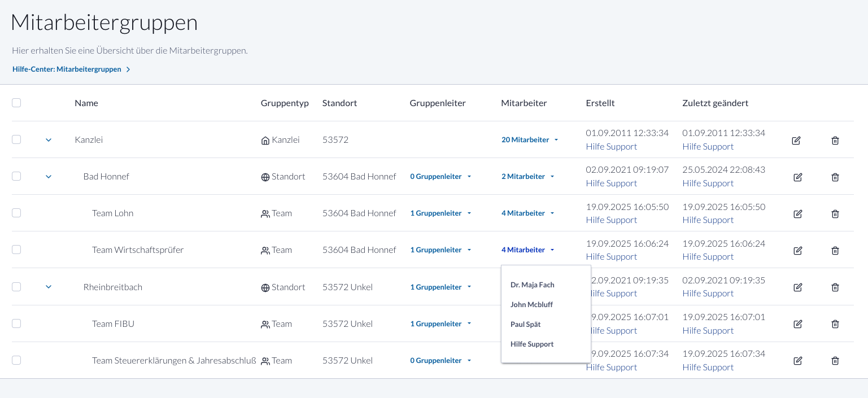Delete Team Steuererklärungen & Jahresabschluß via trash icon
The width and height of the screenshot is (868, 398).
pyautogui.click(x=835, y=360)
